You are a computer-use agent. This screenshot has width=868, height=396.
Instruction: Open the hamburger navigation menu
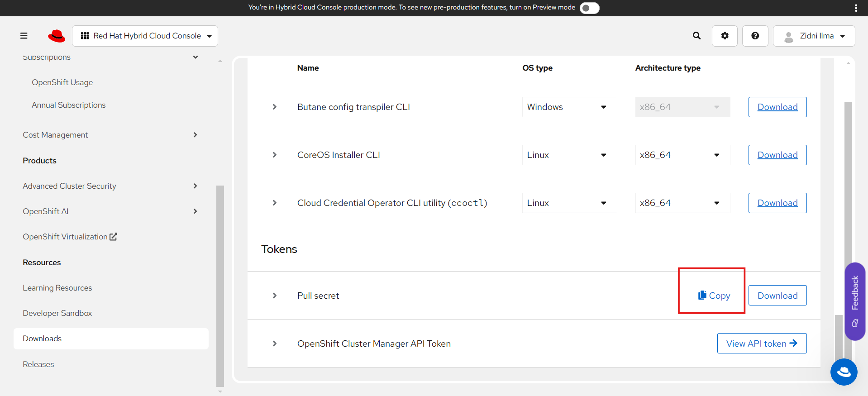tap(24, 36)
